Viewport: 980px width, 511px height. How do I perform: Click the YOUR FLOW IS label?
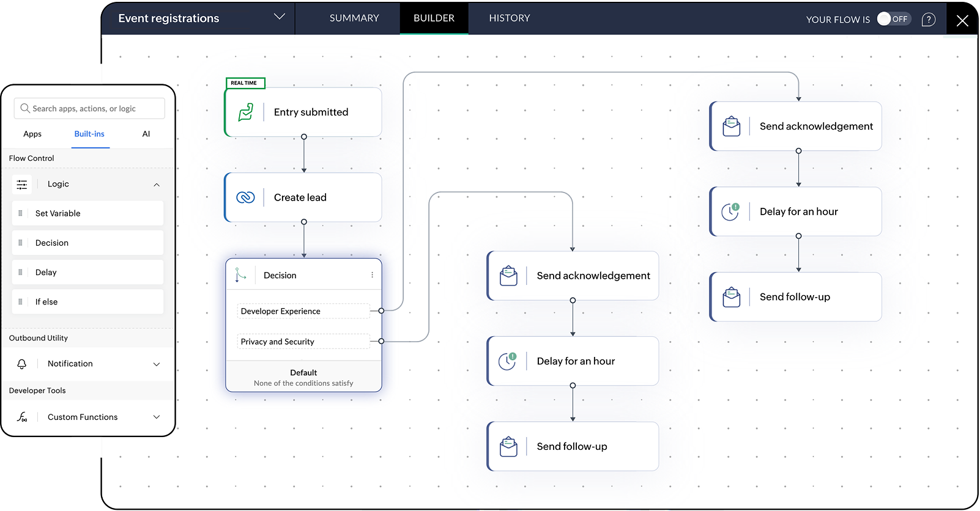coord(837,20)
